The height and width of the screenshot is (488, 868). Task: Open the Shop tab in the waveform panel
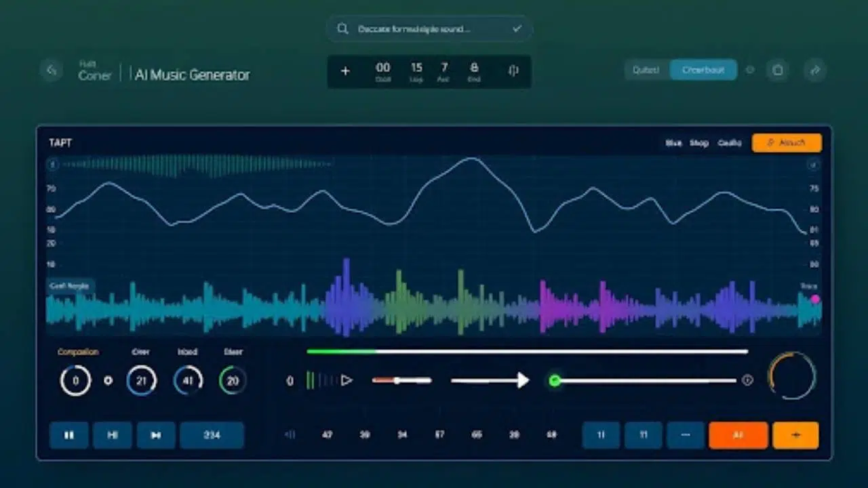(699, 143)
